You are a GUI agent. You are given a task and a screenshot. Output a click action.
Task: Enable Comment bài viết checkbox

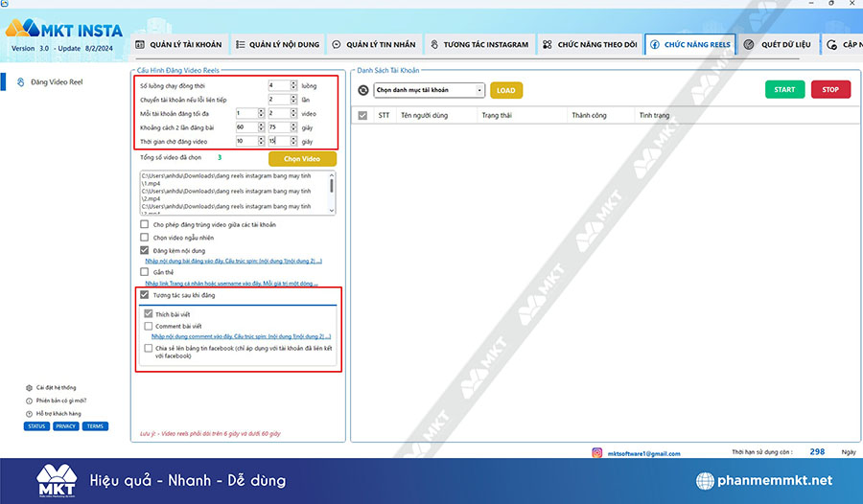[x=148, y=327]
